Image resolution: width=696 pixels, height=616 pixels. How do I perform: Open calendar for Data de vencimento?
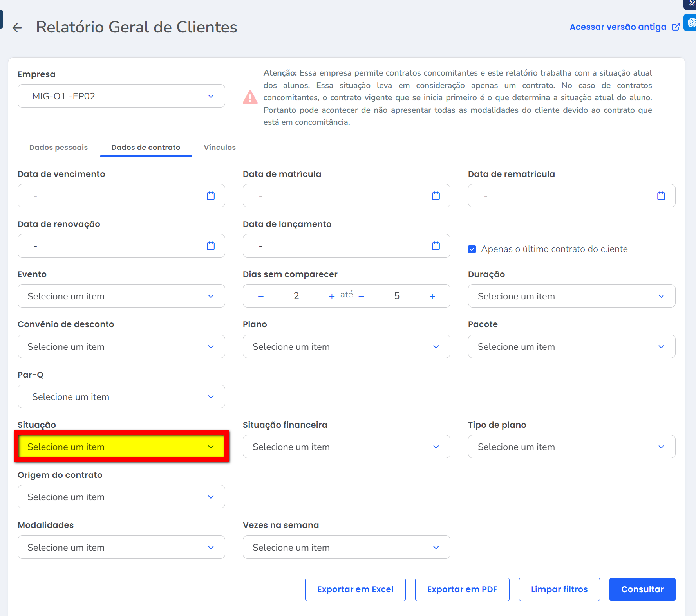(211, 196)
